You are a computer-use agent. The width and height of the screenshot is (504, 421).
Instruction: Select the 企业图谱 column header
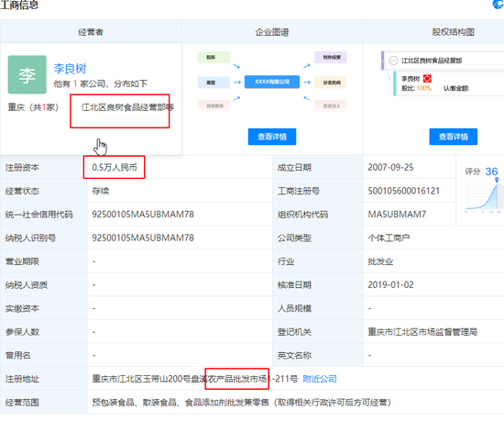(272, 32)
